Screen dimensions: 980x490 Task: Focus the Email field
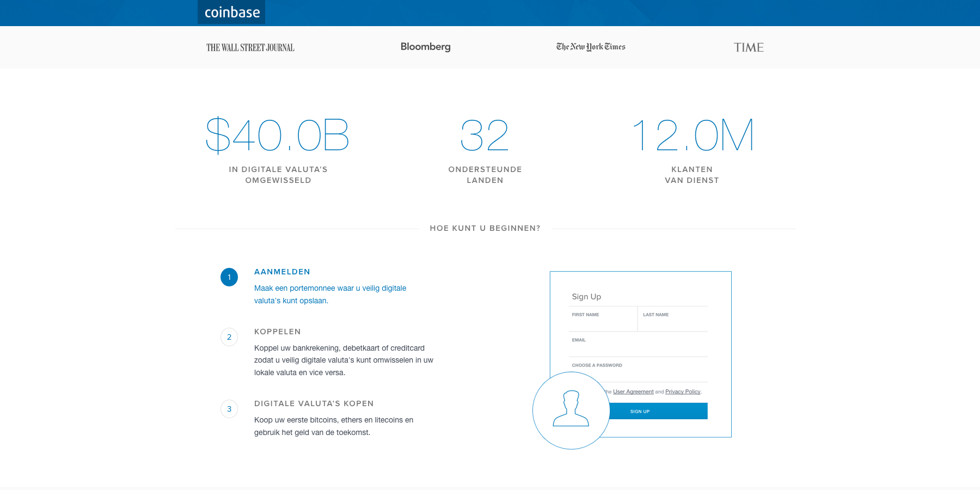638,345
